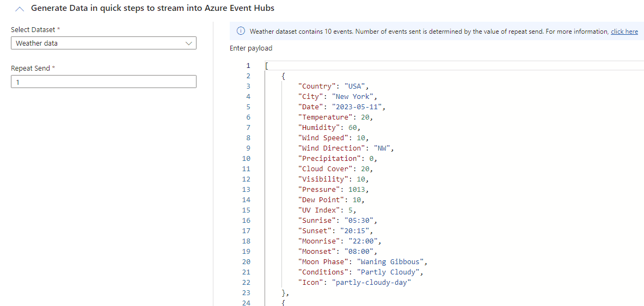This screenshot has height=306, width=644.
Task: Open the 'click here' link
Action: (624, 32)
